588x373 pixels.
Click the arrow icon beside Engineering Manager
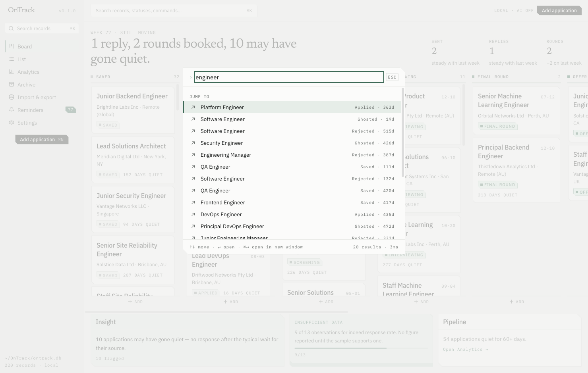point(193,155)
